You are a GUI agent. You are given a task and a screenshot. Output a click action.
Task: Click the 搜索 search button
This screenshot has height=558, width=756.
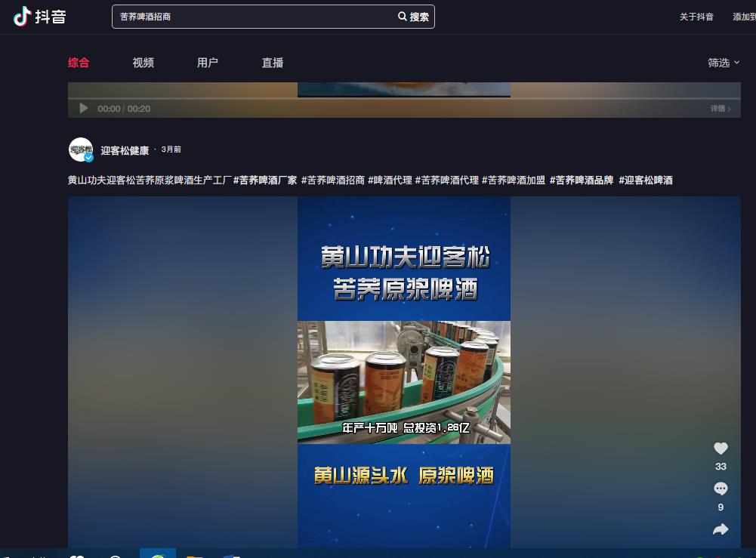click(414, 17)
